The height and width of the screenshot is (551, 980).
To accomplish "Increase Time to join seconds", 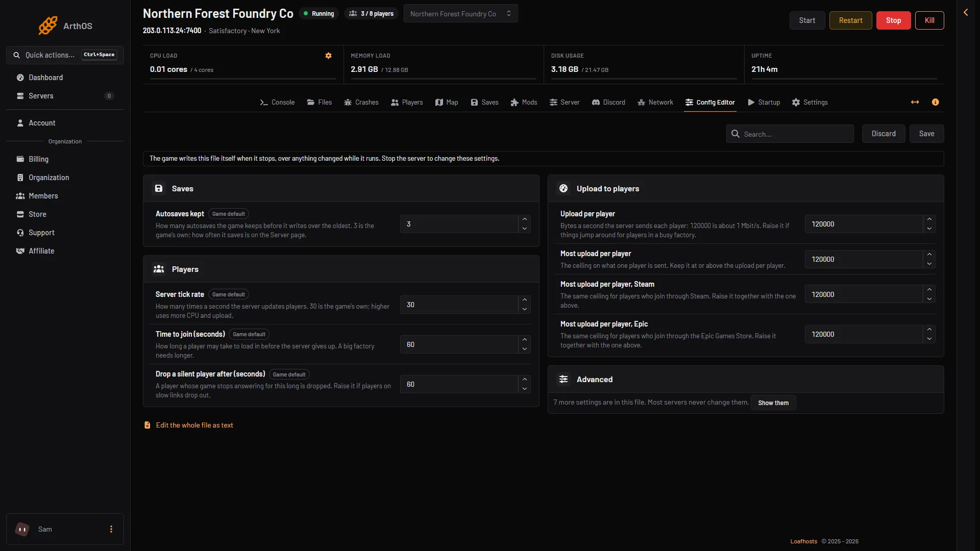I will click(524, 340).
